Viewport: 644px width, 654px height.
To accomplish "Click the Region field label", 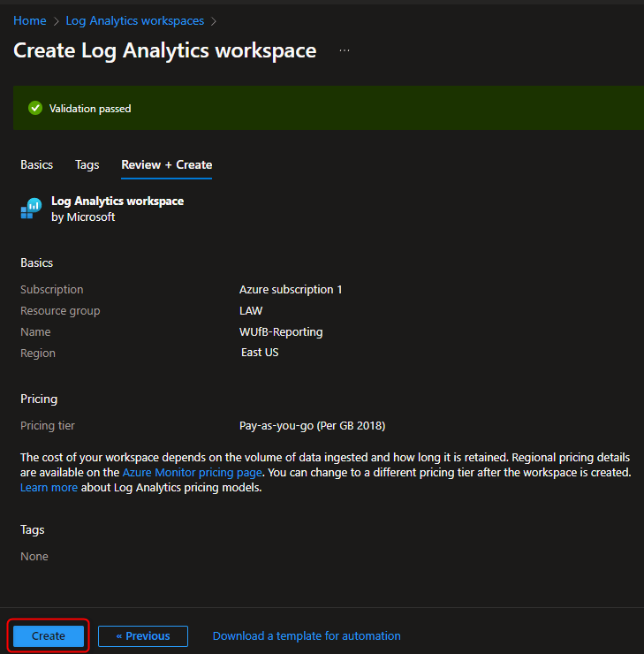I will coord(38,353).
